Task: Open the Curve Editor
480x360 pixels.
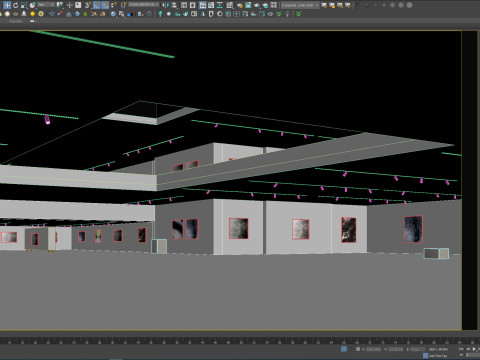Action: 211,5
